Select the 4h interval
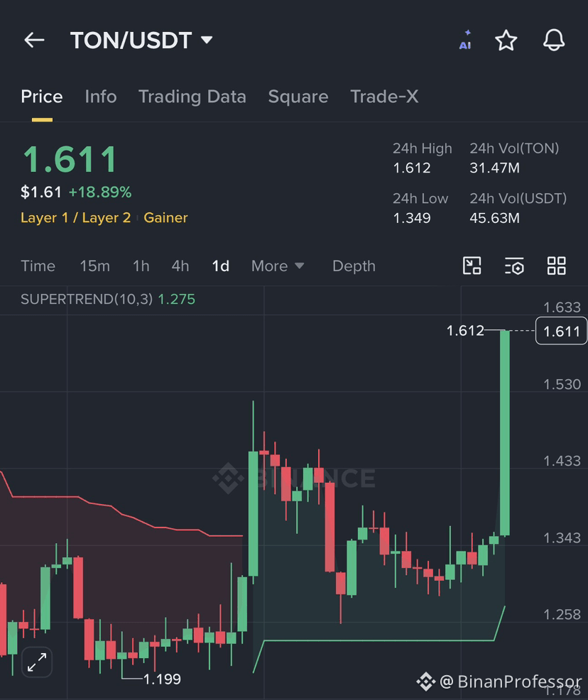Image resolution: width=588 pixels, height=700 pixels. pyautogui.click(x=180, y=266)
